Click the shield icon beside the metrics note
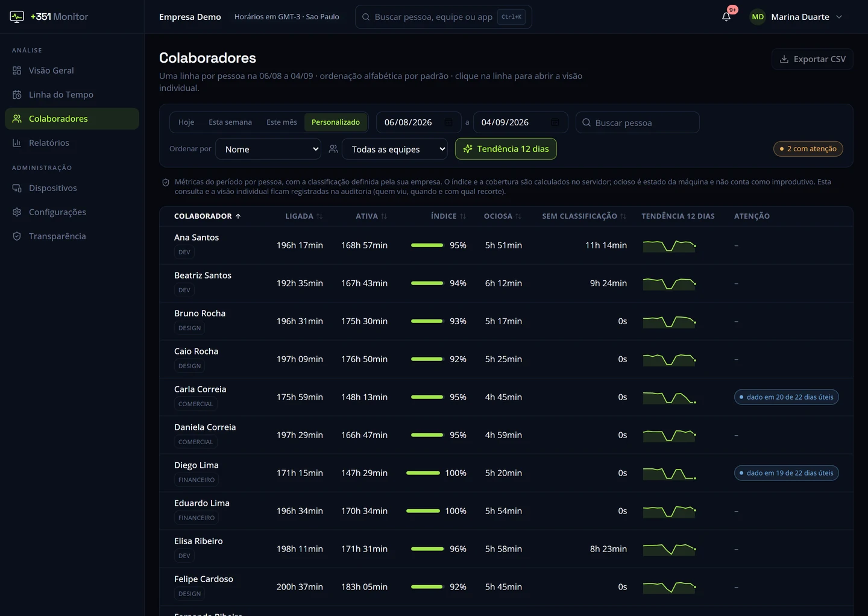 click(166, 183)
